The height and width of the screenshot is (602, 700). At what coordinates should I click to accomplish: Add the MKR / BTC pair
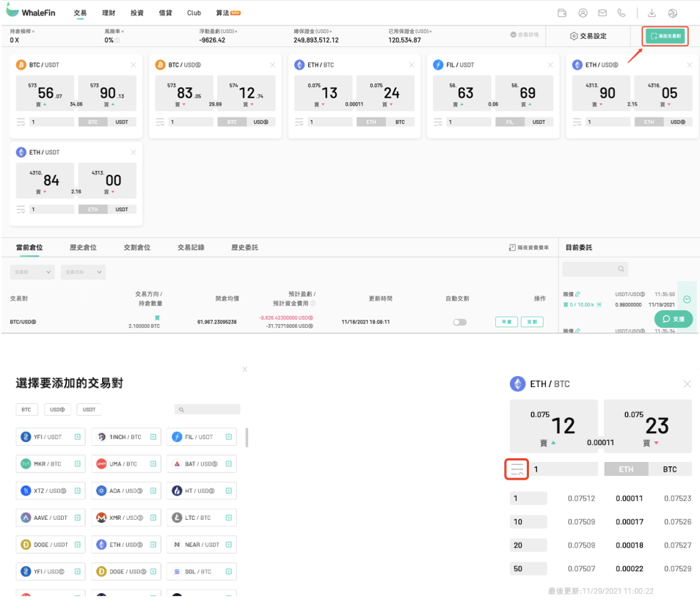click(77, 464)
